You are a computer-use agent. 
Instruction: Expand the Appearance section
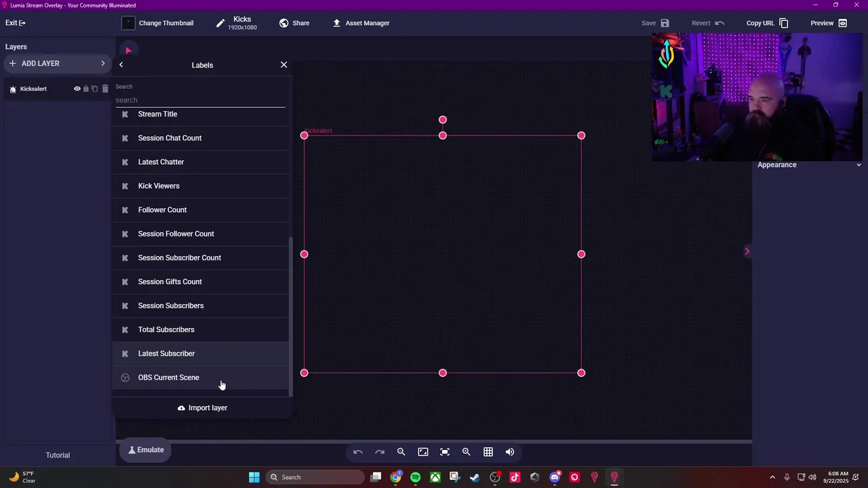click(x=809, y=165)
